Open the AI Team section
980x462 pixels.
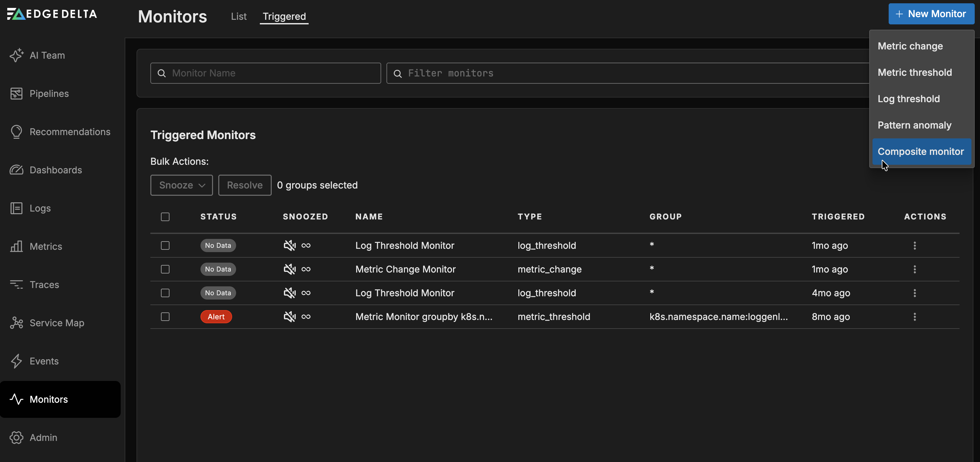click(x=47, y=55)
